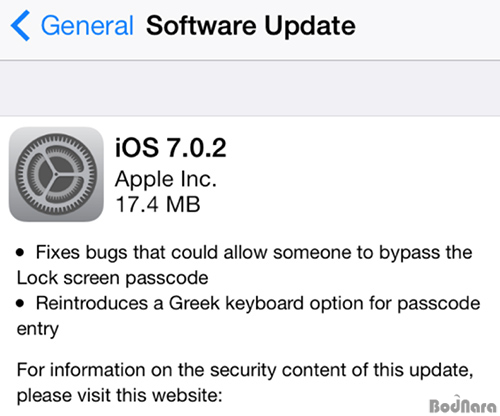Tap the gray Settings gear app icon
This screenshot has height=416, width=500.
coord(56,174)
